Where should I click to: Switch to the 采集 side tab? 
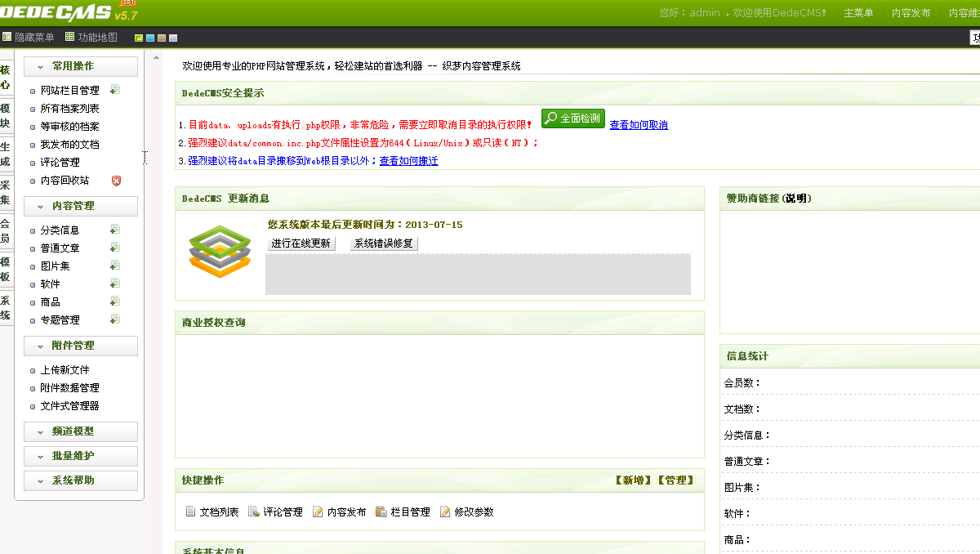pyautogui.click(x=6, y=193)
